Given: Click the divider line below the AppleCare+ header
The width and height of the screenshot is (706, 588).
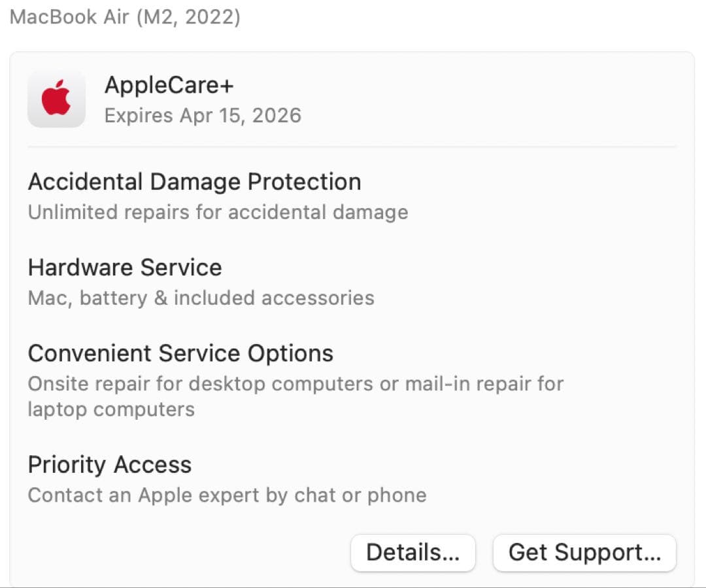Looking at the screenshot, I should coord(352,147).
